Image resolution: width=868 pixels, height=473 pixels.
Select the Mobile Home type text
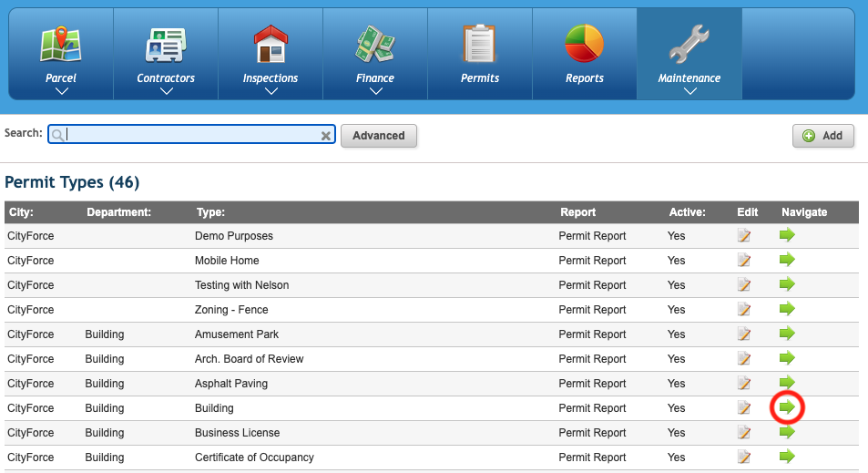(227, 261)
